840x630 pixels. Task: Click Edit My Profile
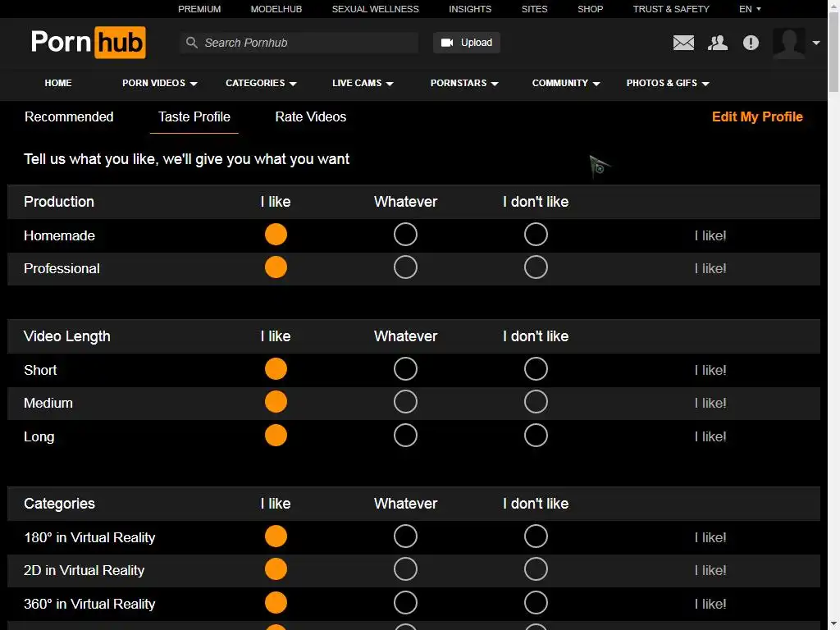point(757,116)
